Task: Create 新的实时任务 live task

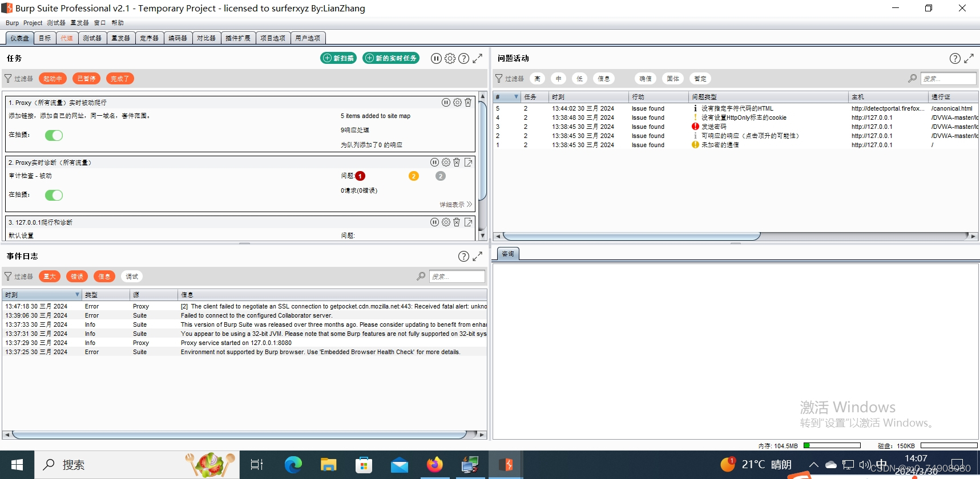Action: coord(391,58)
